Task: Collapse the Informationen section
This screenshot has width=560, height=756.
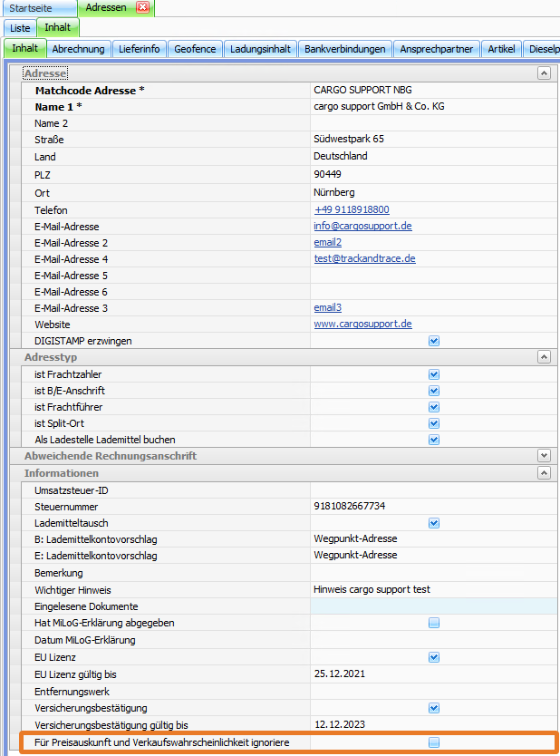Action: [x=543, y=473]
